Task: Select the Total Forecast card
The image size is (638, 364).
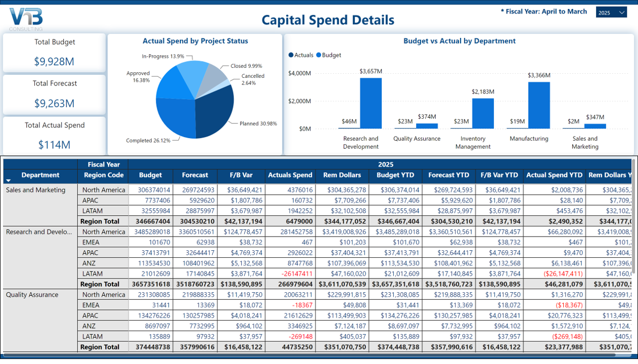Action: pyautogui.click(x=55, y=94)
